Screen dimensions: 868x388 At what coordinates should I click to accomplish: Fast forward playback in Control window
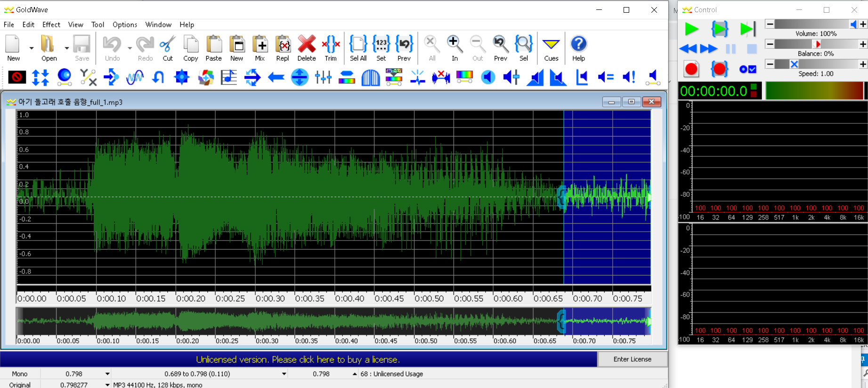(x=708, y=48)
